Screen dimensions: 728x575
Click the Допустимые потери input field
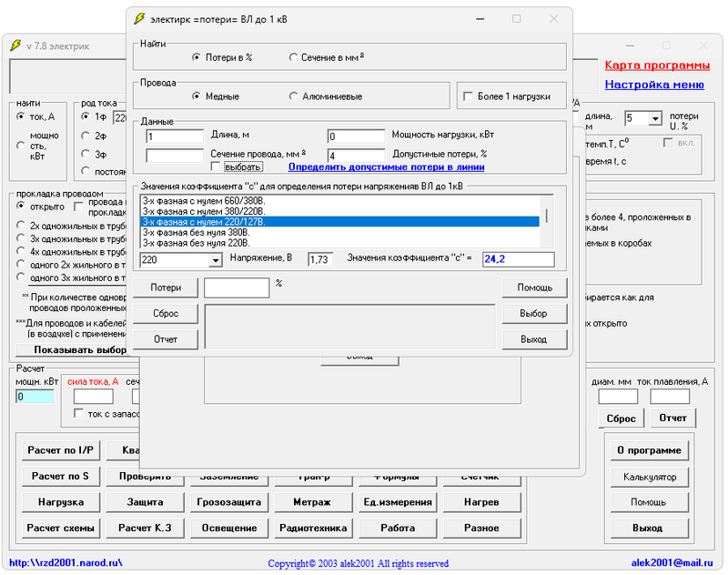(356, 156)
